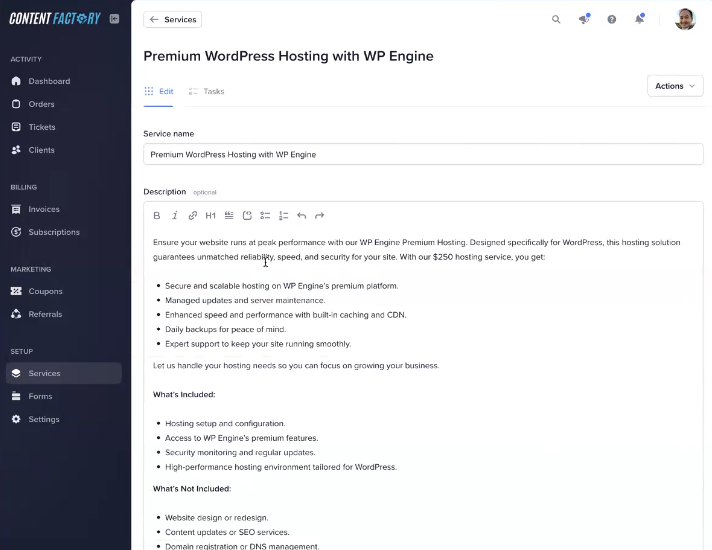Select the Edit tab

[159, 91]
